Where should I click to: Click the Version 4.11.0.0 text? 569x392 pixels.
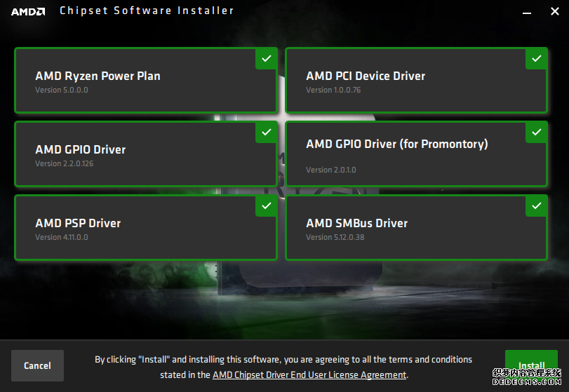coord(61,237)
